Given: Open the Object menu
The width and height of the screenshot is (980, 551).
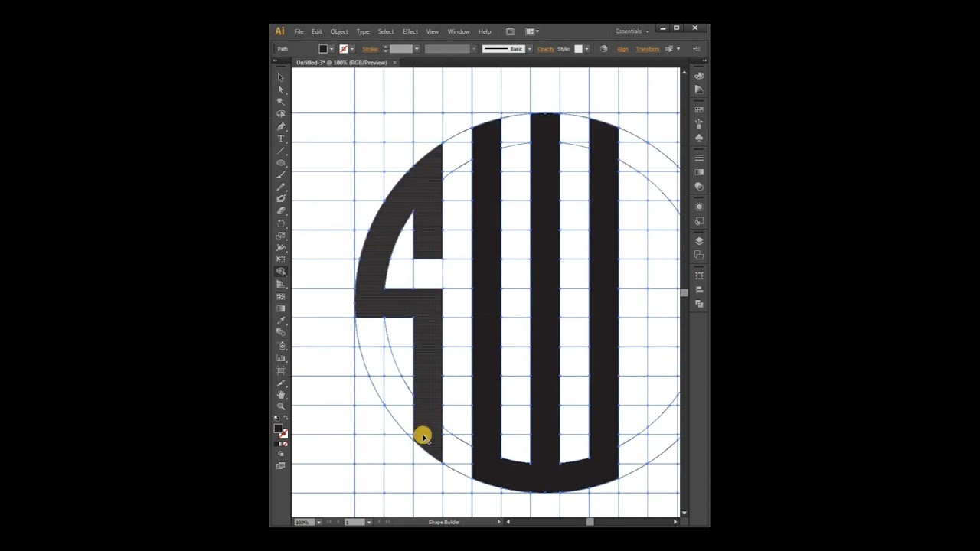Looking at the screenshot, I should [x=339, y=31].
